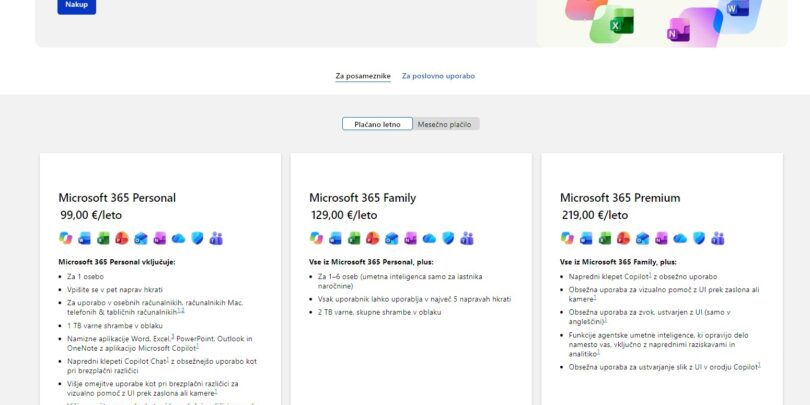810x405 pixels.
Task: Click 'Namizne aplikacije Word, Excel' list item
Action: pos(160,343)
